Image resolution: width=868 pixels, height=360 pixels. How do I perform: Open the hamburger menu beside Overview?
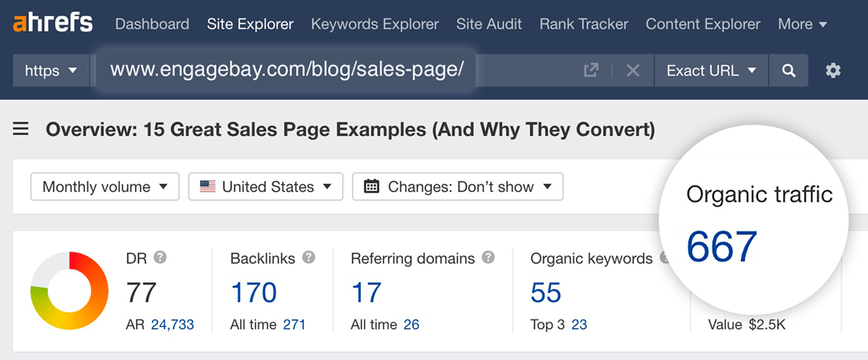pyautogui.click(x=21, y=129)
